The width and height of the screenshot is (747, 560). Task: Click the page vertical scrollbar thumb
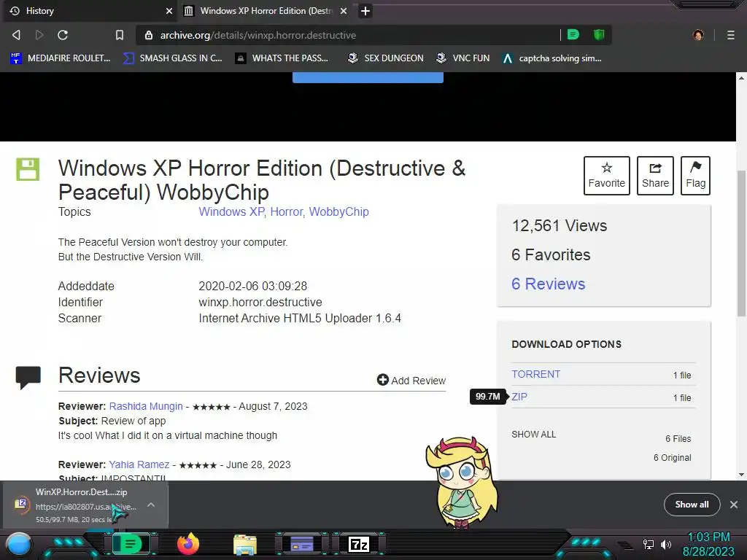pos(741,243)
